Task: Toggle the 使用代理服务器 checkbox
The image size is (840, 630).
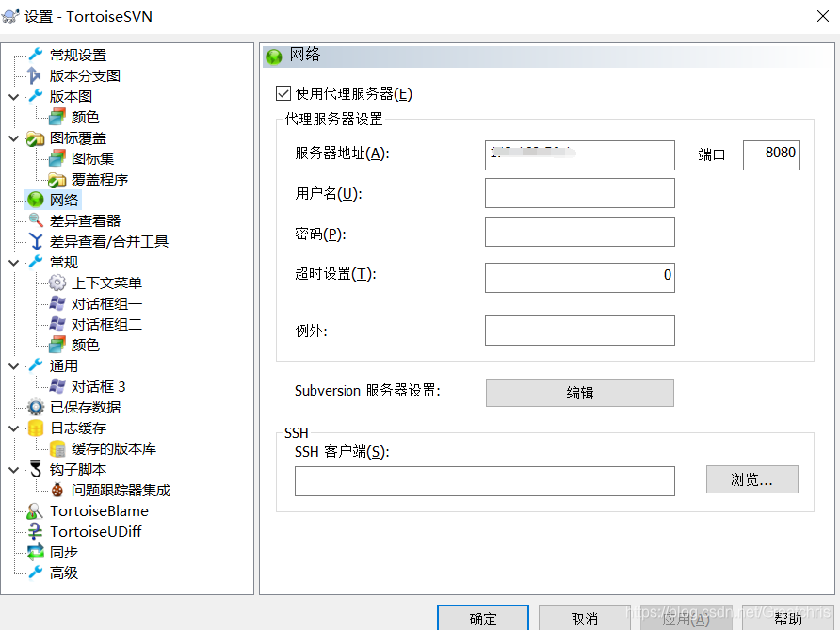Action: [283, 93]
